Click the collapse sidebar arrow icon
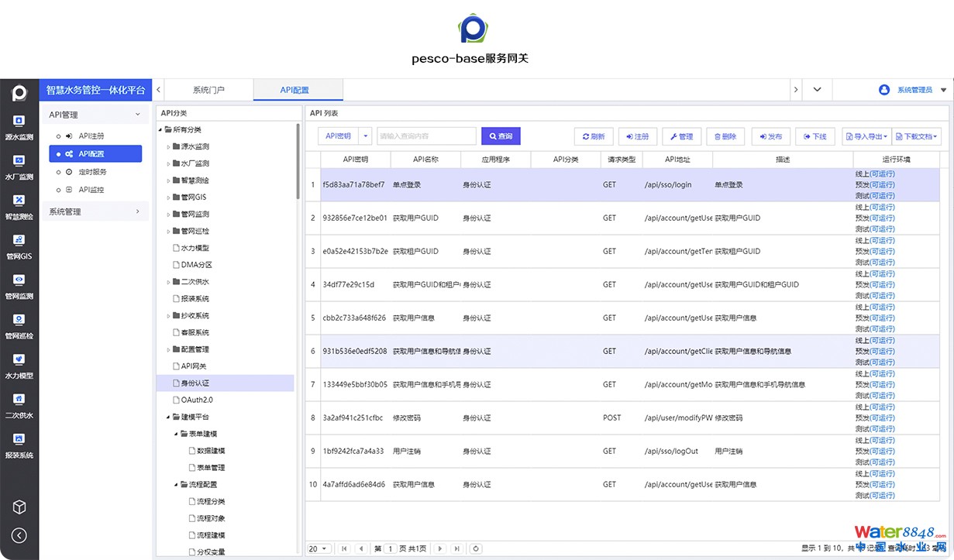 (19, 535)
